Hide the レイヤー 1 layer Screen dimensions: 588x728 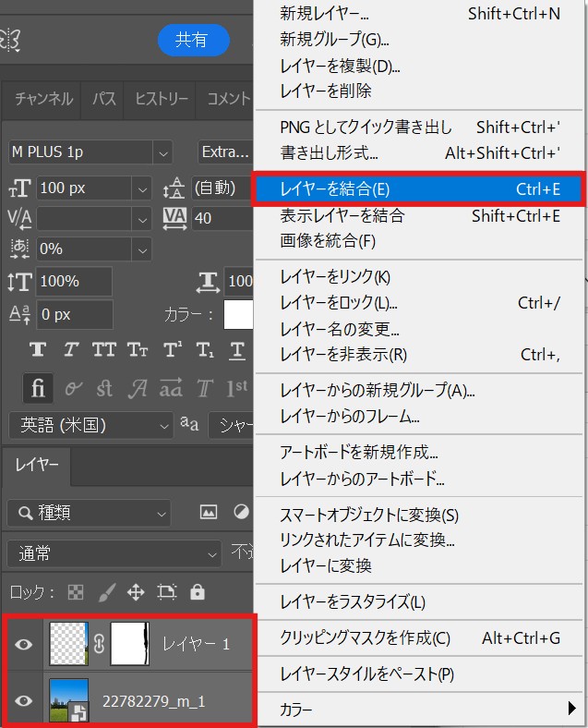[24, 644]
